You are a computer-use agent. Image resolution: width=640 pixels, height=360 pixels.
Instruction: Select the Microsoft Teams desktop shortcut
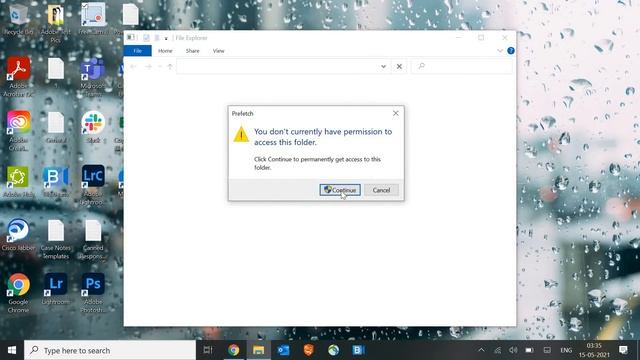coord(93,77)
